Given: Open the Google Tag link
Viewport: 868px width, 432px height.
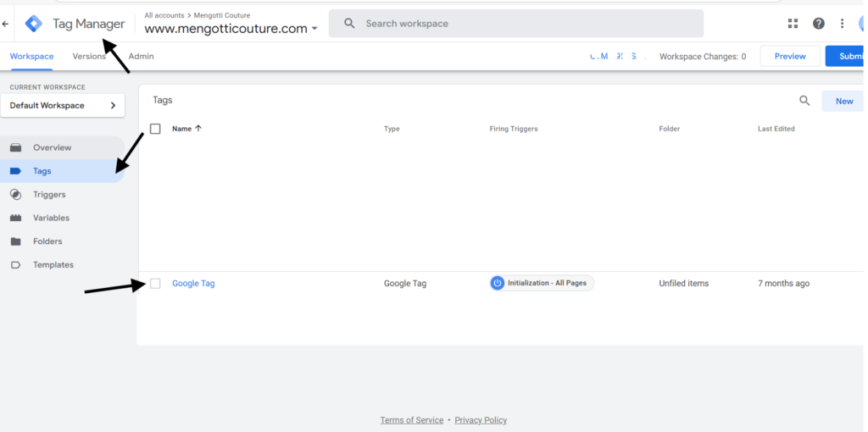Looking at the screenshot, I should click(193, 283).
